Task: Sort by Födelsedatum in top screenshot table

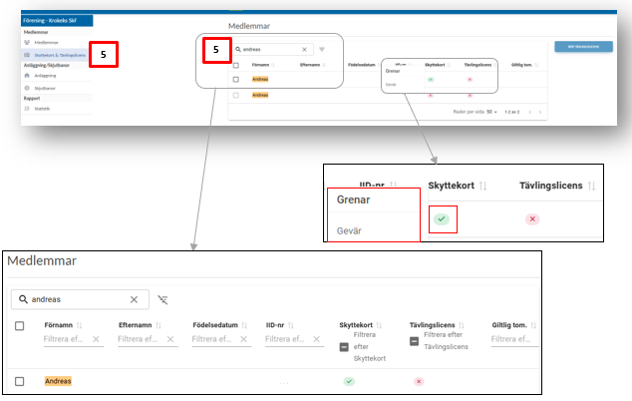Action: [x=363, y=65]
